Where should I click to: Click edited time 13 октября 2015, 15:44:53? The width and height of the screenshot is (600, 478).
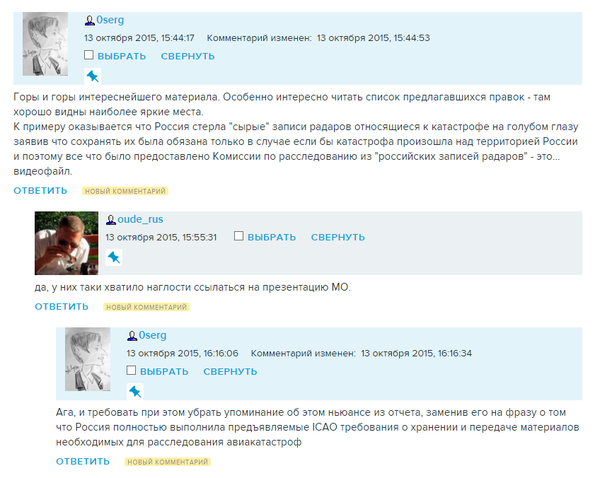(373, 38)
